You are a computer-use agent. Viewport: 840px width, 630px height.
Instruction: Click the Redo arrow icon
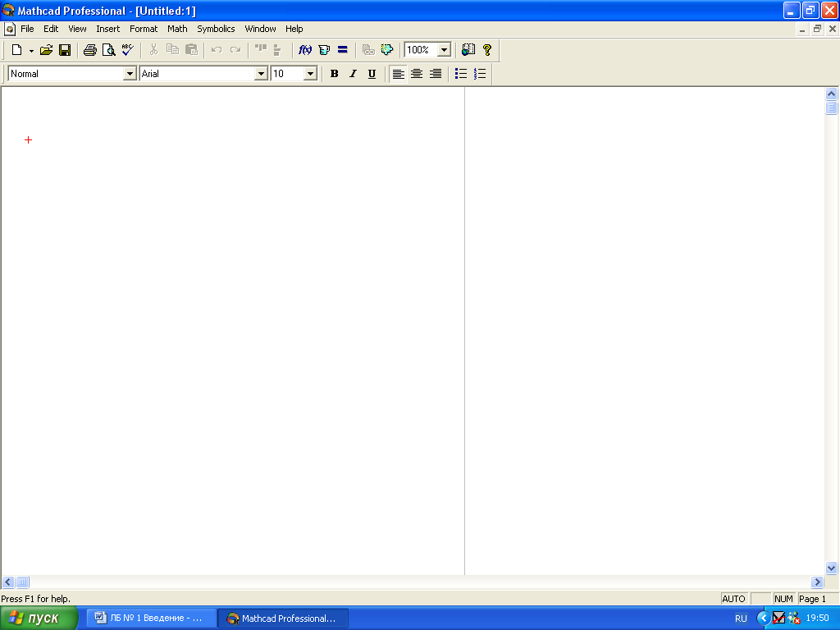click(235, 50)
